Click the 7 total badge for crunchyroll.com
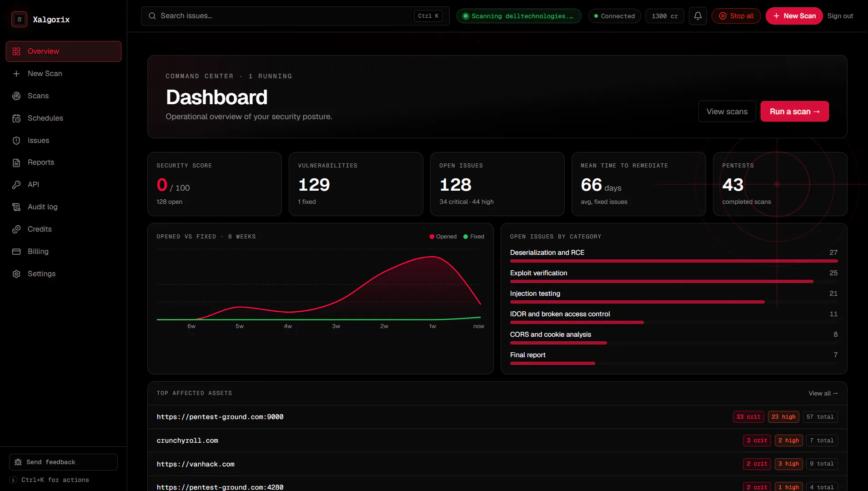The height and width of the screenshot is (491, 868). 822,440
